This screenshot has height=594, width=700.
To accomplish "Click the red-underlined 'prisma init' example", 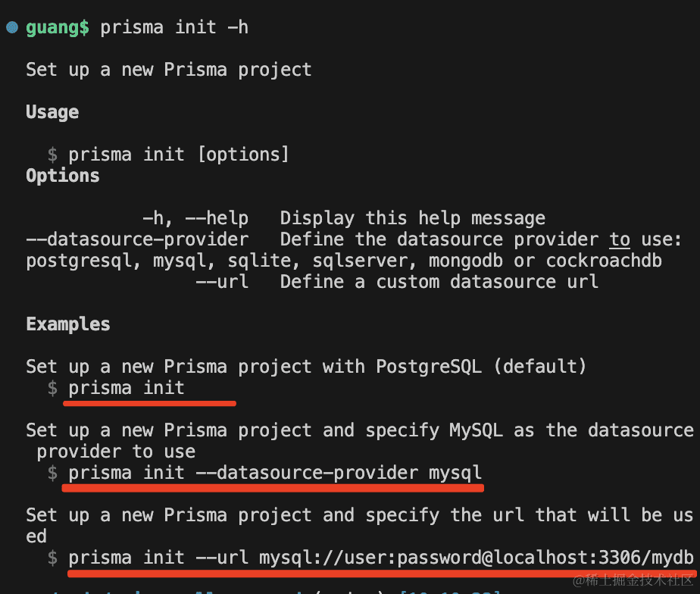I will (x=127, y=388).
